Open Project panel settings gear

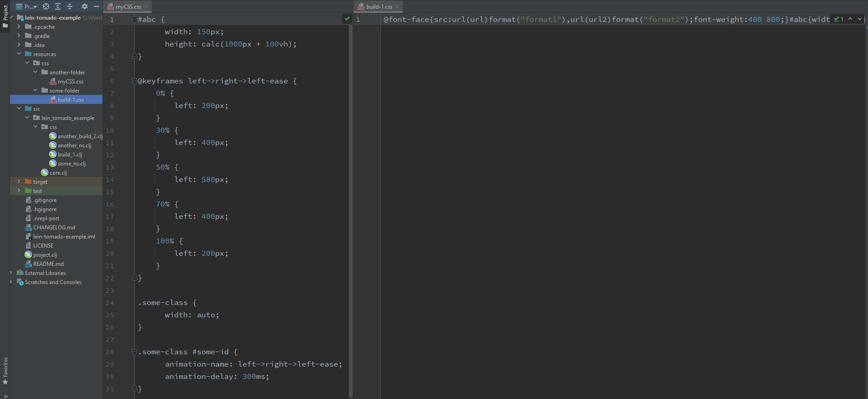click(x=84, y=6)
